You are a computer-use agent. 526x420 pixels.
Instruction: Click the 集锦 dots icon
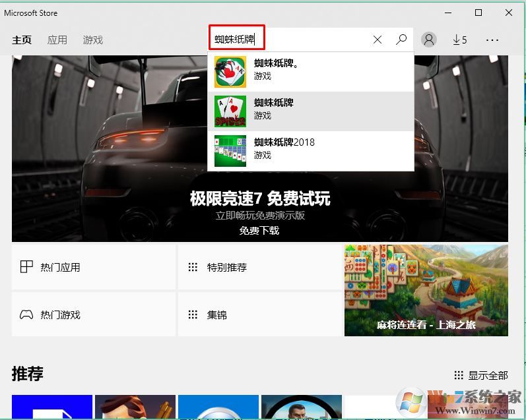(193, 315)
